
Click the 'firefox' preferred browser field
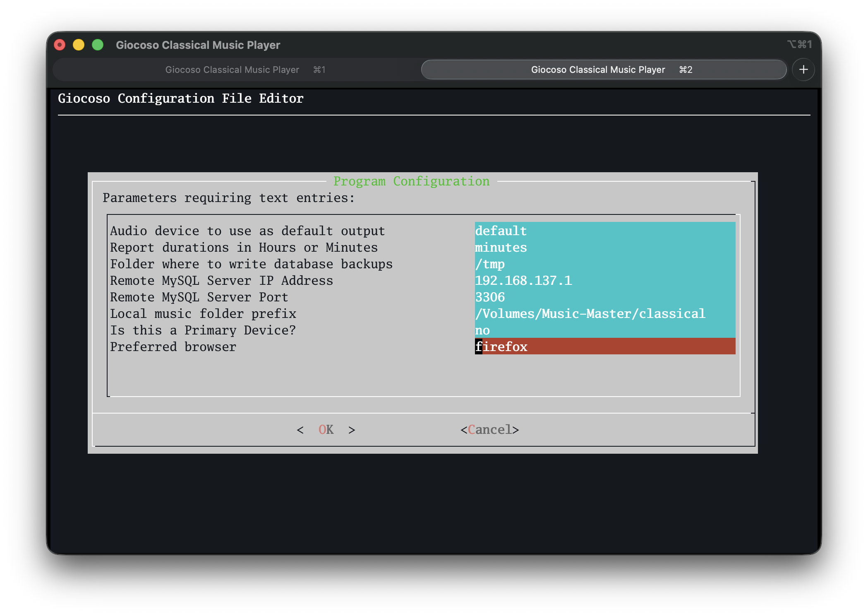coord(604,346)
